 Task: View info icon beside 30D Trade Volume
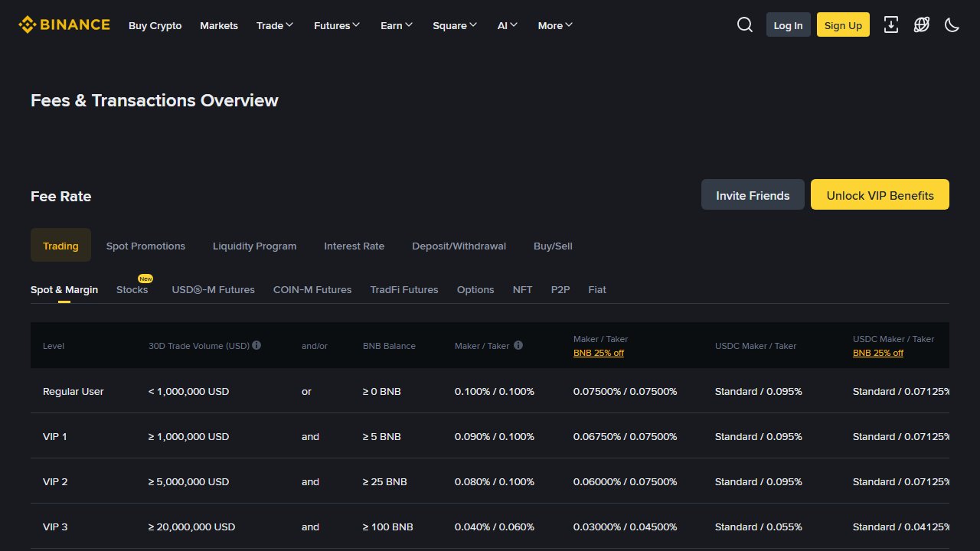256,345
